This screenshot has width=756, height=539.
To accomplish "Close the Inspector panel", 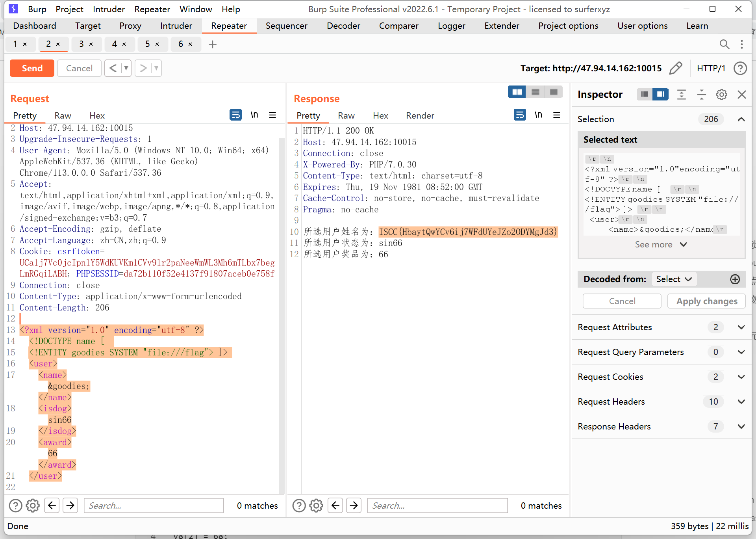I will [x=742, y=95].
